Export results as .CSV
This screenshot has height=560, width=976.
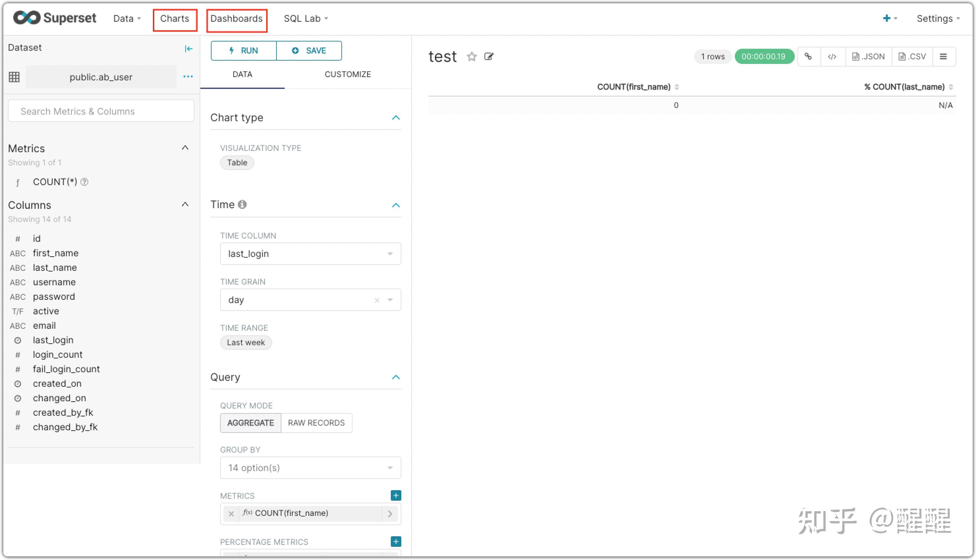(912, 57)
